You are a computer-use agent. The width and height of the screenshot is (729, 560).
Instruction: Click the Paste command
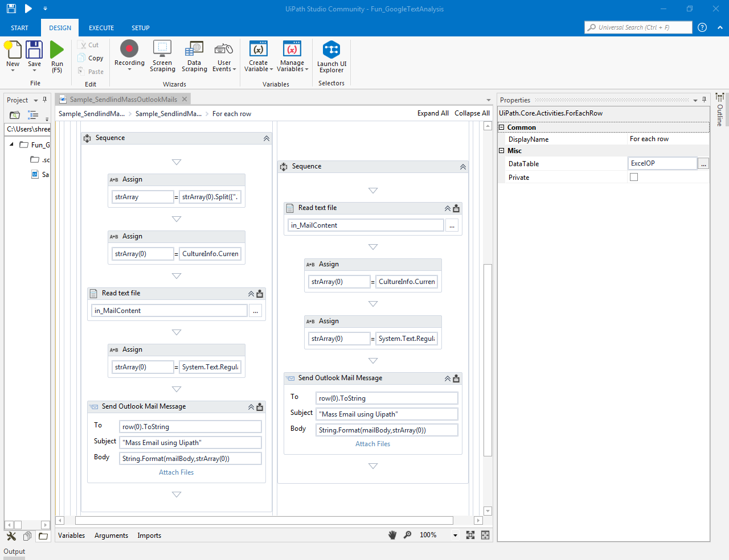pos(91,72)
